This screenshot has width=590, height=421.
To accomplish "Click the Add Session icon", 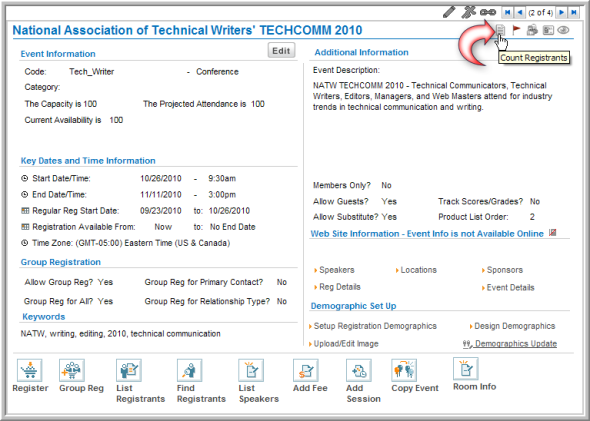I will [359, 370].
